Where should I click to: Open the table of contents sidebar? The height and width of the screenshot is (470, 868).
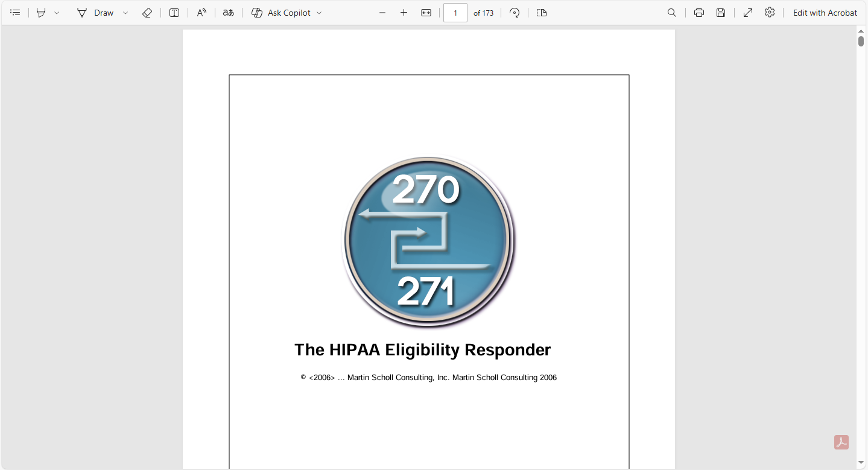click(x=15, y=13)
